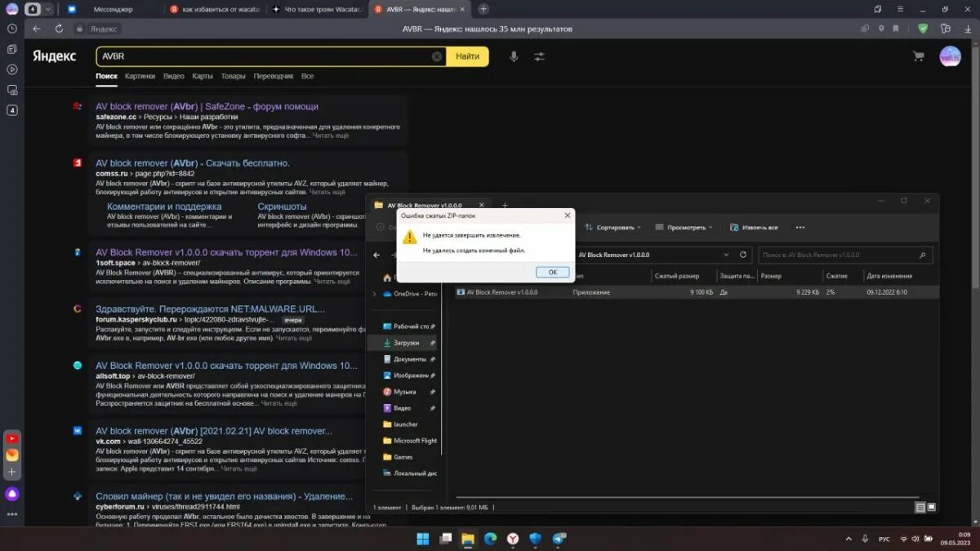The image size is (980, 551).
Task: Open launcher folder in Explorer sidebar
Action: (x=401, y=424)
